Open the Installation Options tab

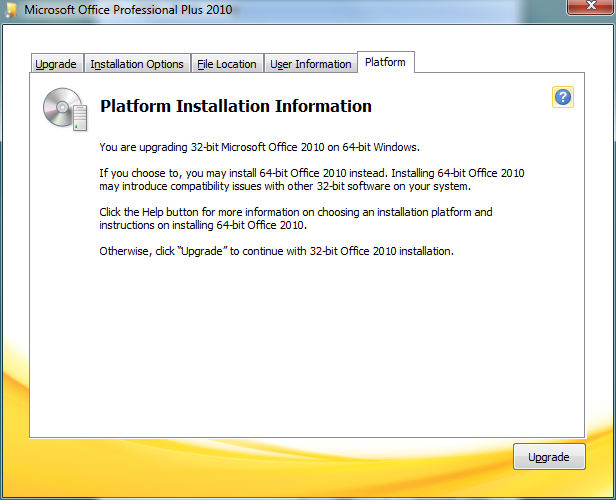click(137, 64)
